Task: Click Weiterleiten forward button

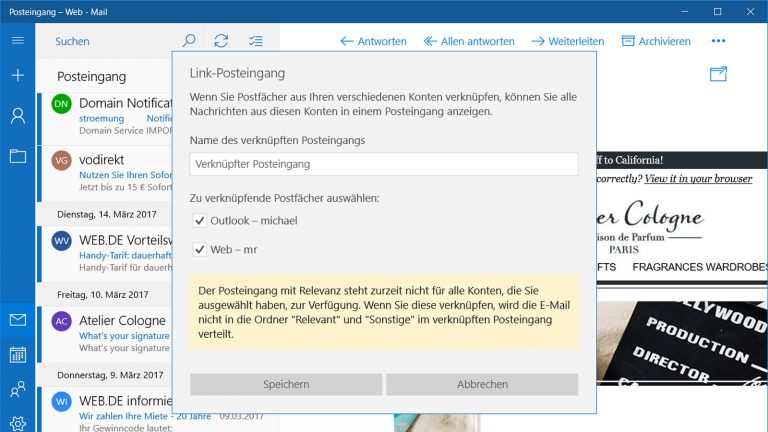Action: tap(567, 41)
